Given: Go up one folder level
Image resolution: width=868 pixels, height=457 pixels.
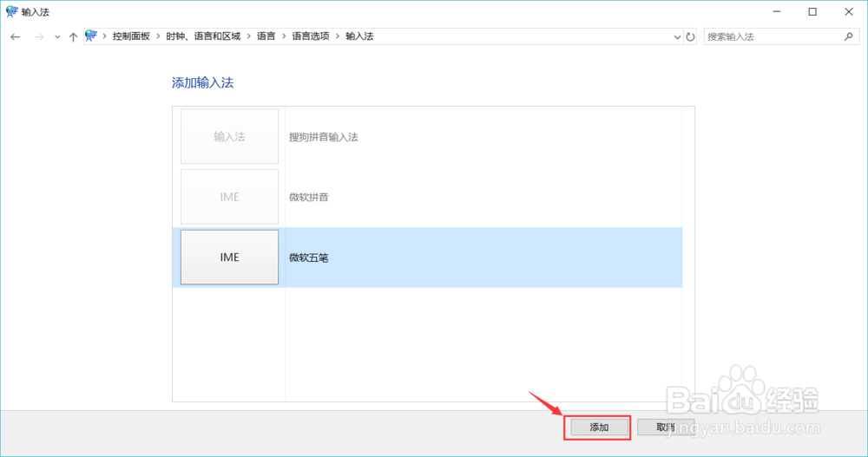Looking at the screenshot, I should [x=73, y=36].
